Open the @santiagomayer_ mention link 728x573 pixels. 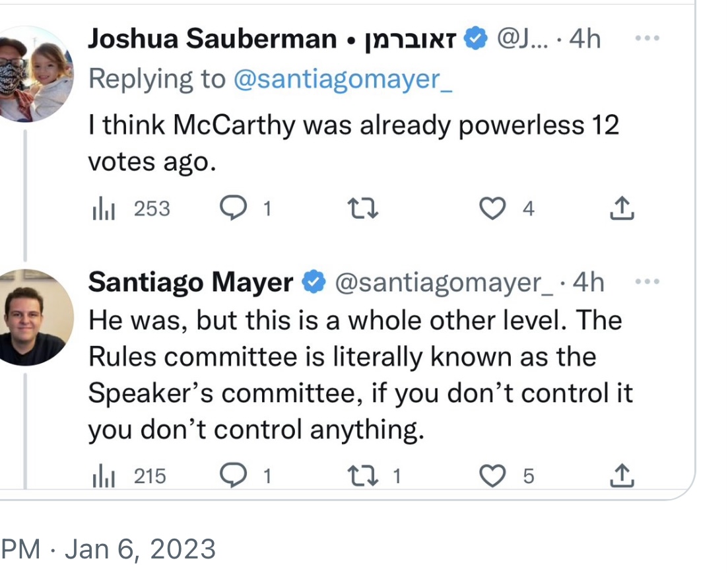pos(343,79)
